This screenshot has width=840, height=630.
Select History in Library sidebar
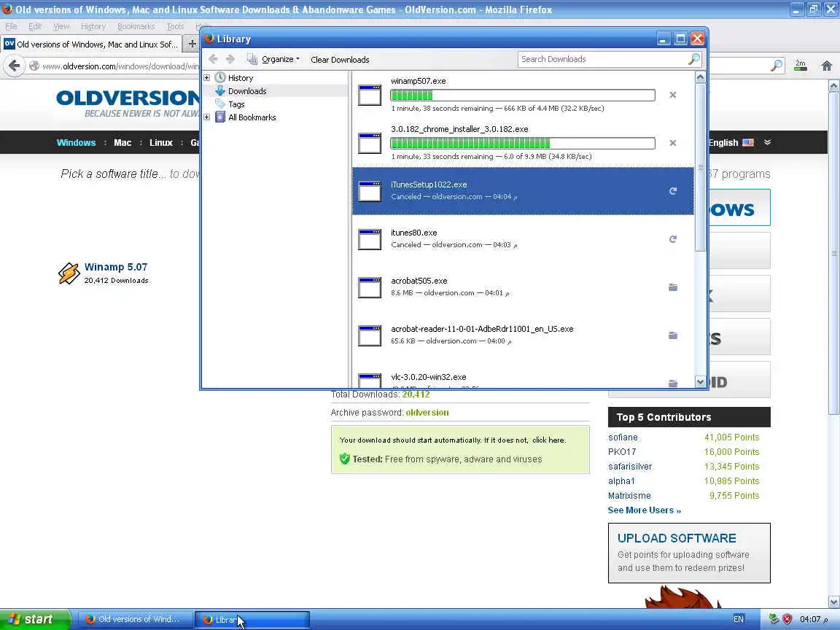coord(241,78)
